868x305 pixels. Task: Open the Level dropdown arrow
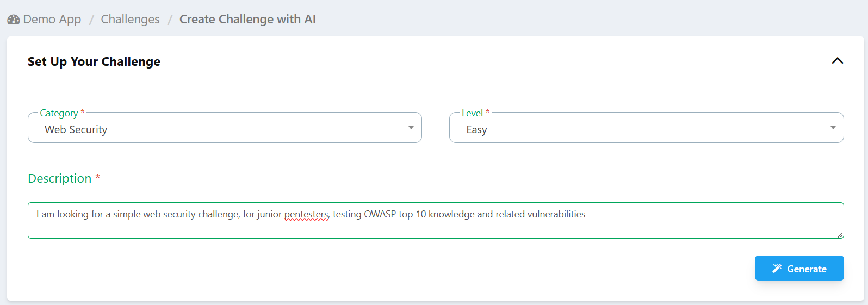833,128
